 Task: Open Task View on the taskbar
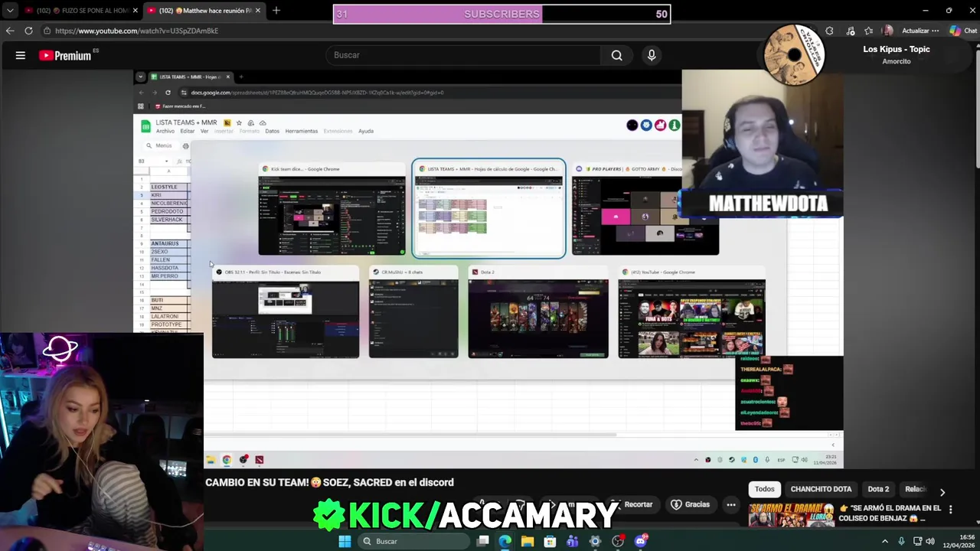(x=483, y=541)
